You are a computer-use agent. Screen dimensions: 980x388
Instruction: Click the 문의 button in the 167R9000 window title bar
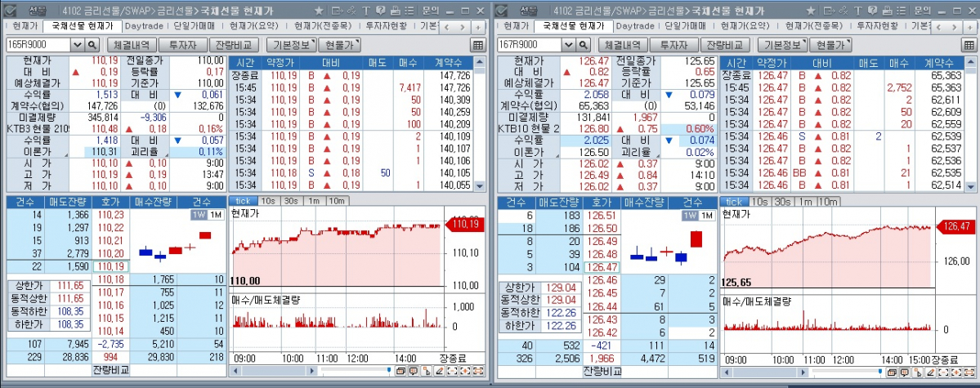[922, 11]
